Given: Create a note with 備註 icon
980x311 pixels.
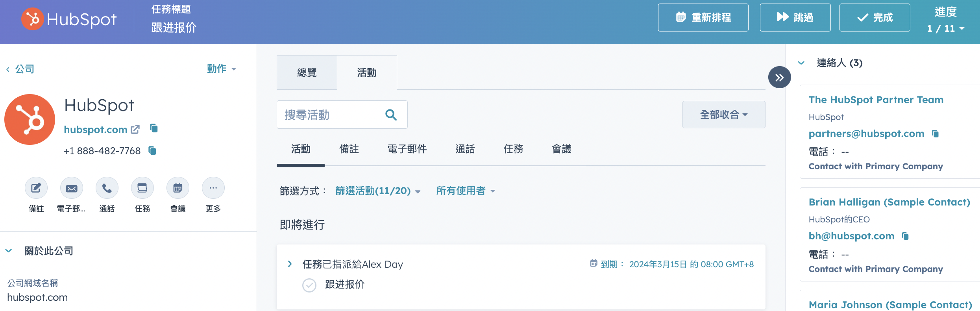Looking at the screenshot, I should coord(36,188).
